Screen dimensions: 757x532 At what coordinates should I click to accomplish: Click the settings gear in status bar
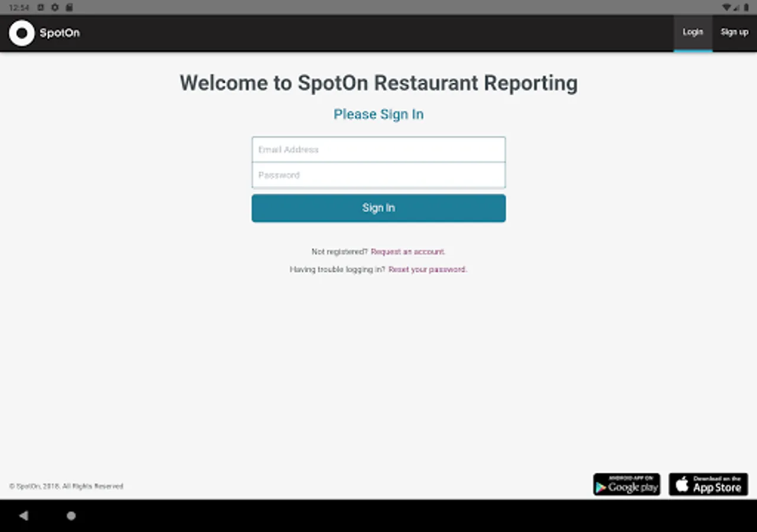click(55, 7)
